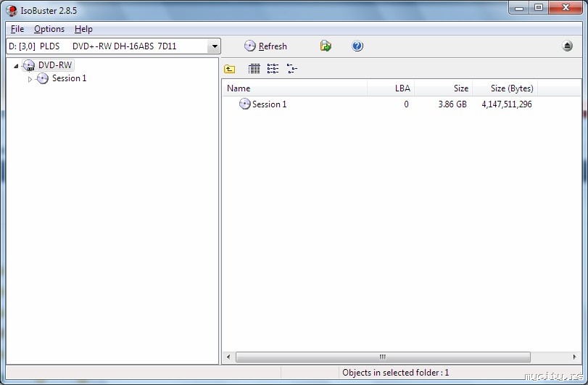The image size is (588, 385).
Task: Click the go up one folder icon
Action: click(230, 69)
